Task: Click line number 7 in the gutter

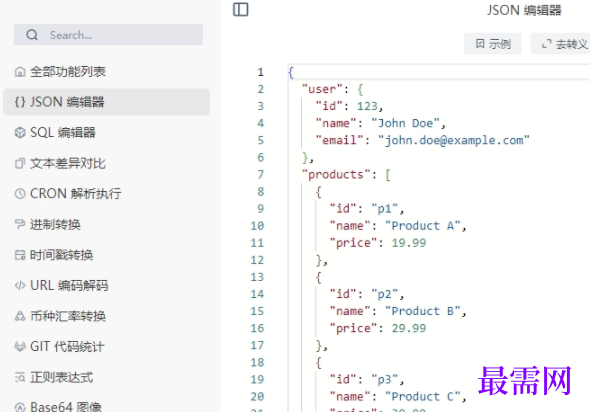Action: point(260,175)
